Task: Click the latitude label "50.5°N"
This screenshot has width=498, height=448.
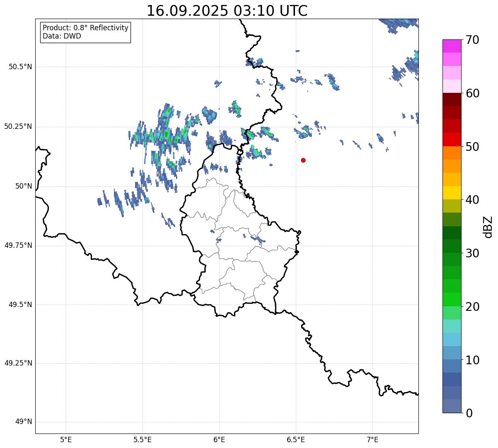Action: point(20,67)
